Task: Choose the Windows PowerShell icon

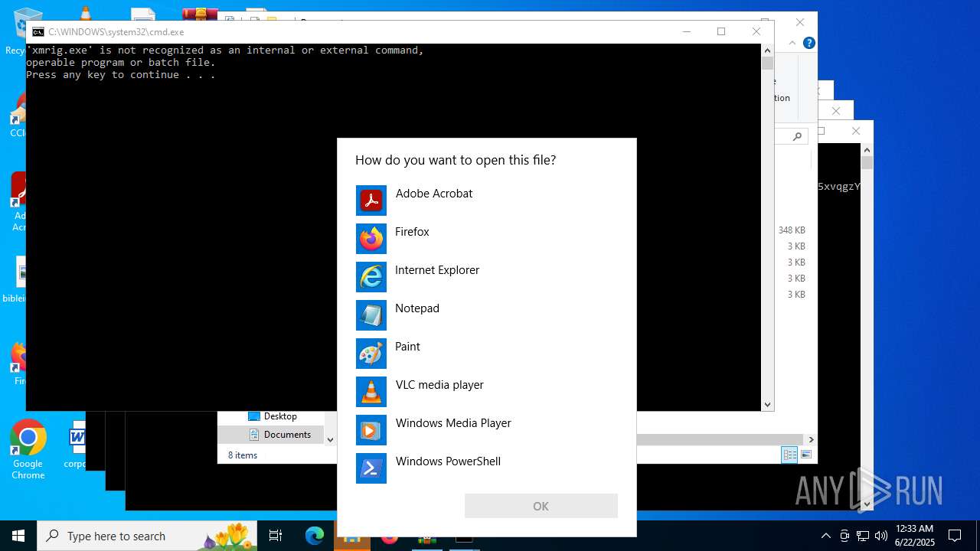Action: coord(371,468)
